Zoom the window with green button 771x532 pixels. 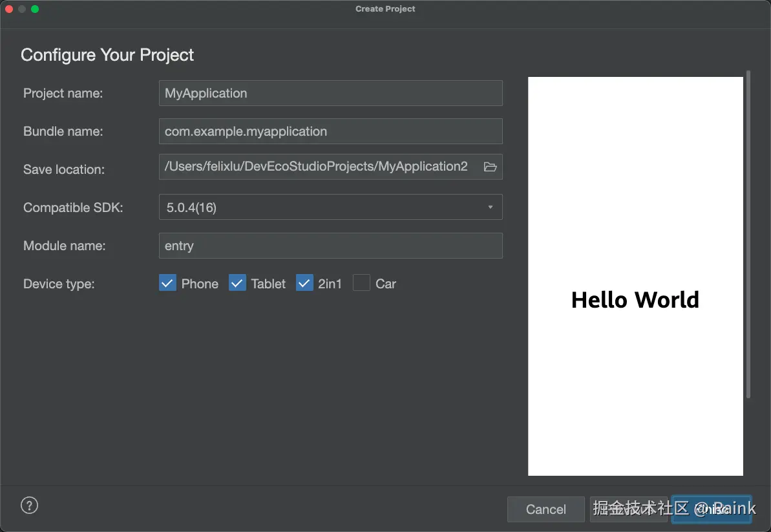point(35,9)
